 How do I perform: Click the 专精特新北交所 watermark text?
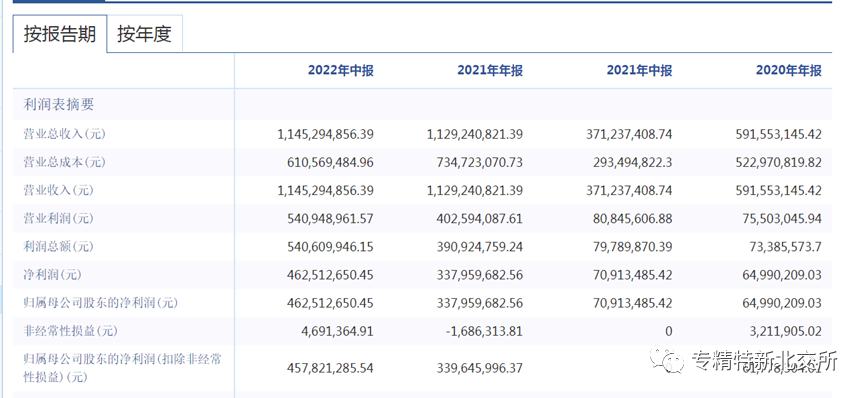[765, 361]
